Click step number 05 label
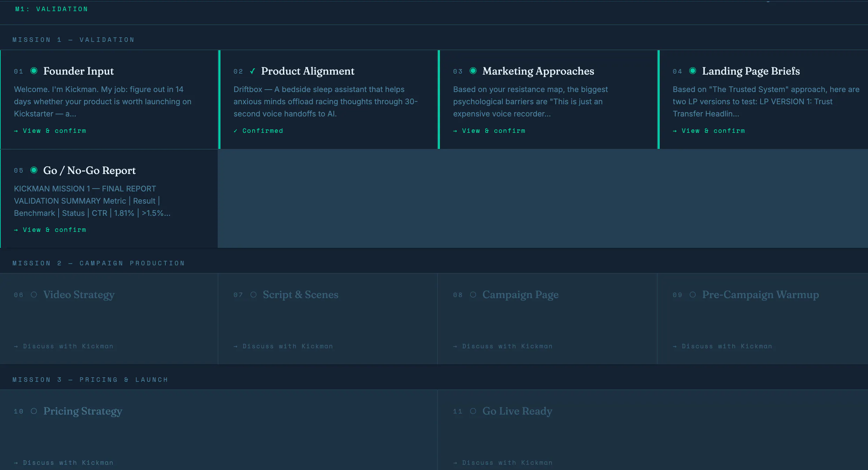868x470 pixels. click(18, 170)
